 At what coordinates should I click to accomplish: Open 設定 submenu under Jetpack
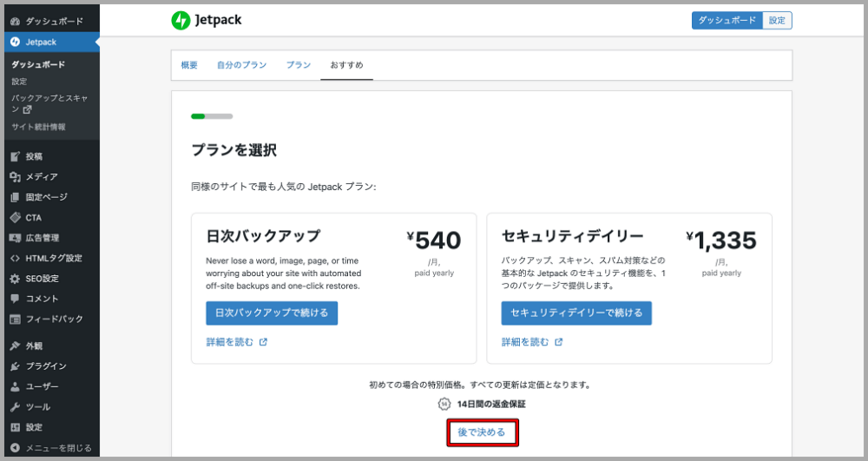coord(19,82)
